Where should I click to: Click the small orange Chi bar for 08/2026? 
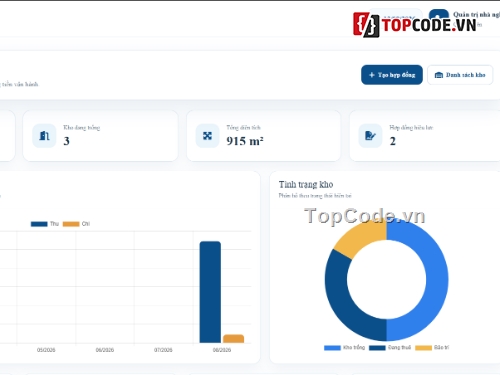pos(233,338)
